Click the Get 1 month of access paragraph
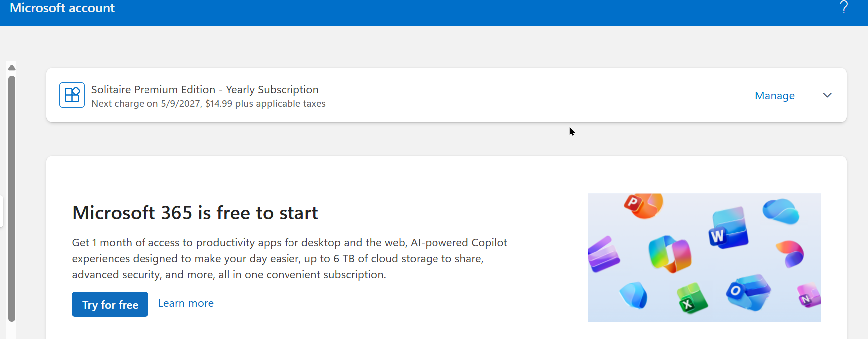The image size is (868, 339). coord(289,258)
